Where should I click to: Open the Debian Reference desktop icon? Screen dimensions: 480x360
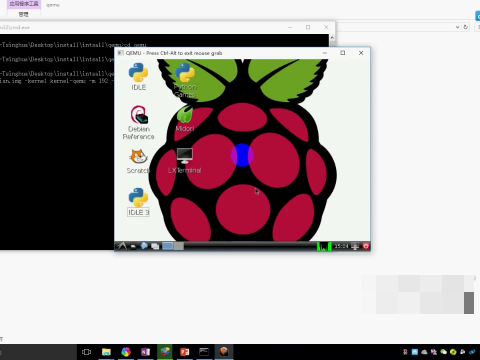point(138,123)
